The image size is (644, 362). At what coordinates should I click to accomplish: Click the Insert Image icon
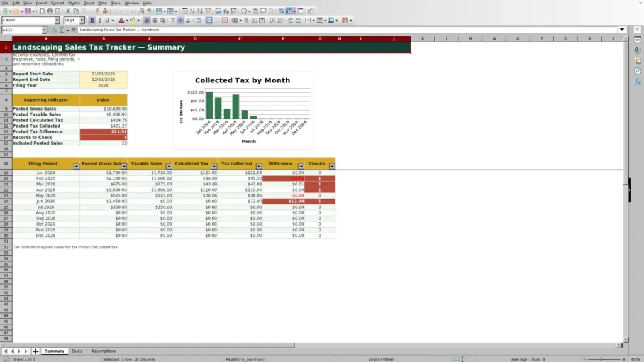(218, 11)
